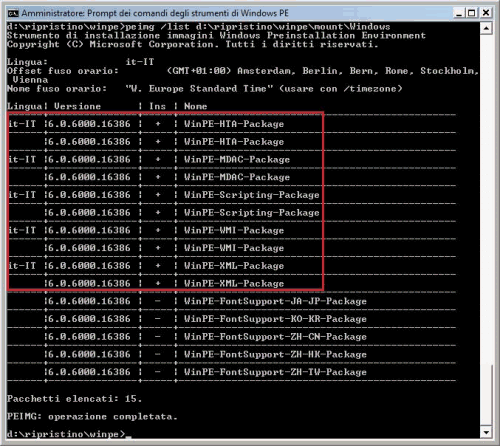
Task: Click the first WinPE-Scripting-Package line
Action: pyautogui.click(x=164, y=195)
